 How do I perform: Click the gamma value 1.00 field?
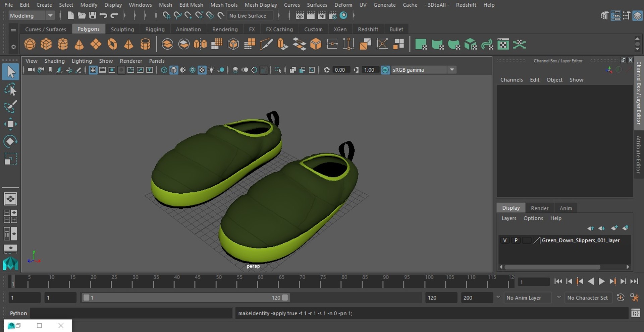(370, 70)
